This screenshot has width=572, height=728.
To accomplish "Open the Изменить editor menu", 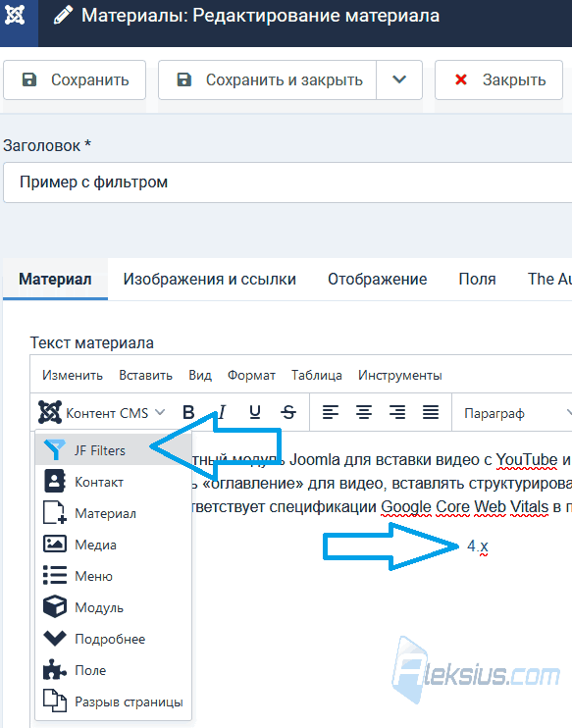I will coord(73,375).
